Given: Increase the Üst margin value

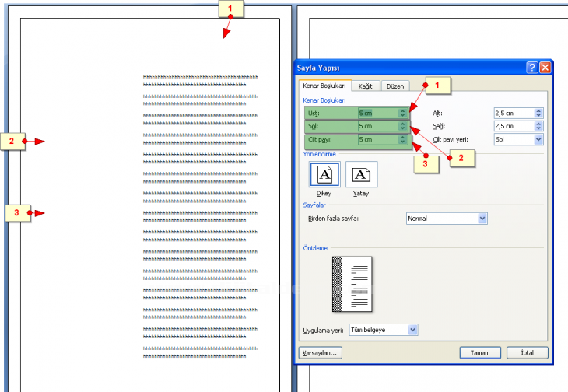Looking at the screenshot, I should pyautogui.click(x=402, y=110).
